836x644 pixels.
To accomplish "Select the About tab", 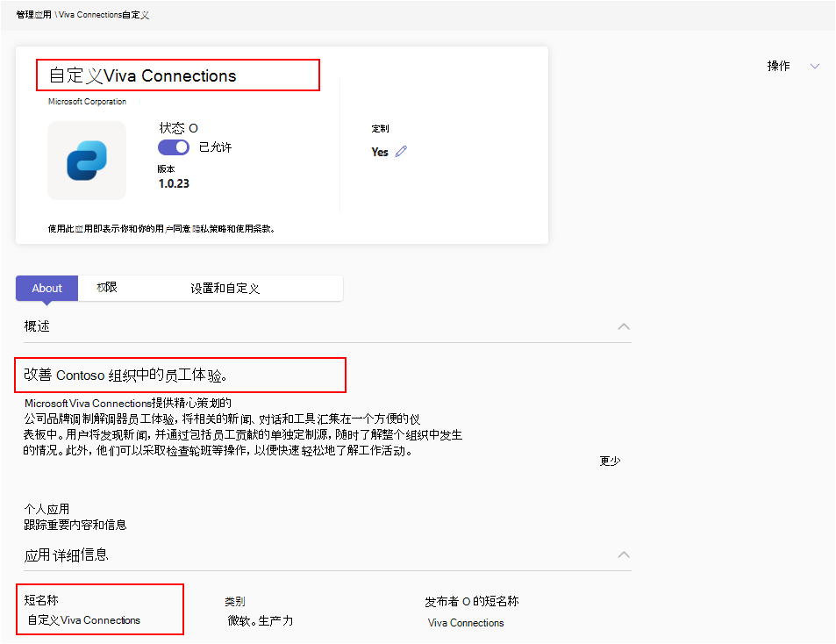I will coord(46,288).
